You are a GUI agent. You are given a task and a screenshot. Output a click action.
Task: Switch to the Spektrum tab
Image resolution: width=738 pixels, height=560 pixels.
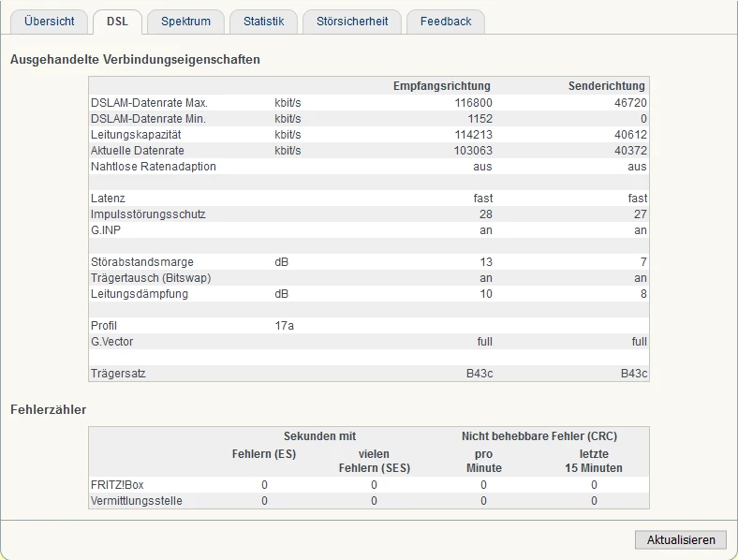pos(185,22)
